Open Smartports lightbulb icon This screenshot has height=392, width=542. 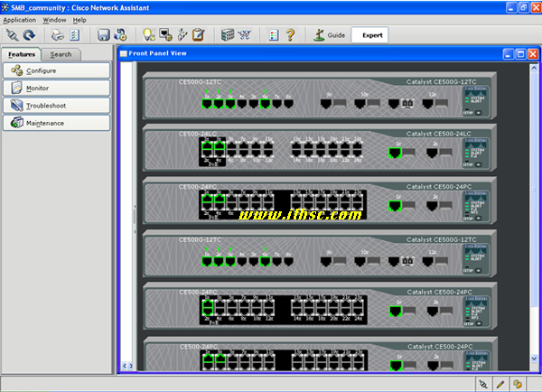coord(149,35)
